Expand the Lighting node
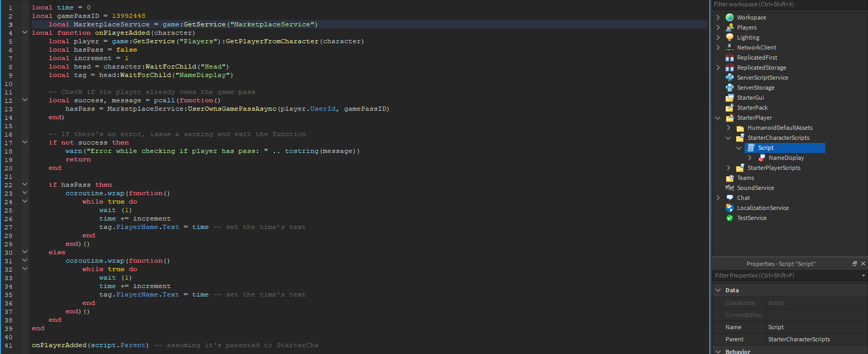868x354 pixels. click(718, 37)
